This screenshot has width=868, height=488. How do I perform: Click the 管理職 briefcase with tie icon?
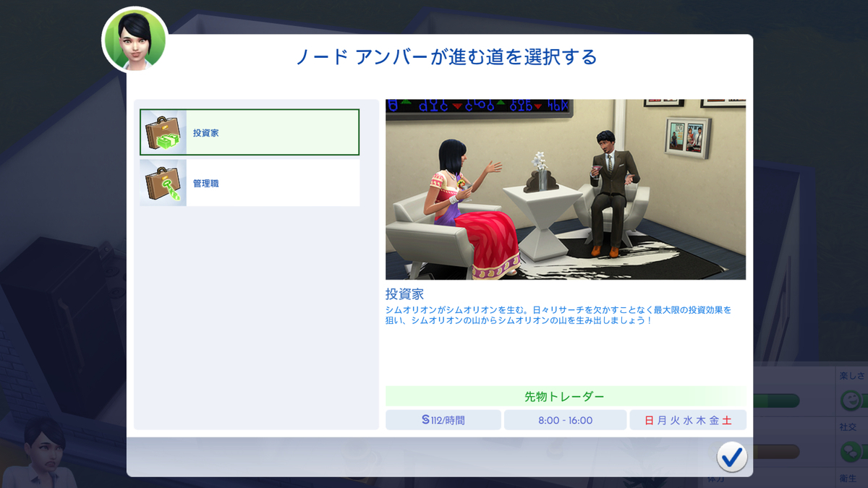point(163,183)
